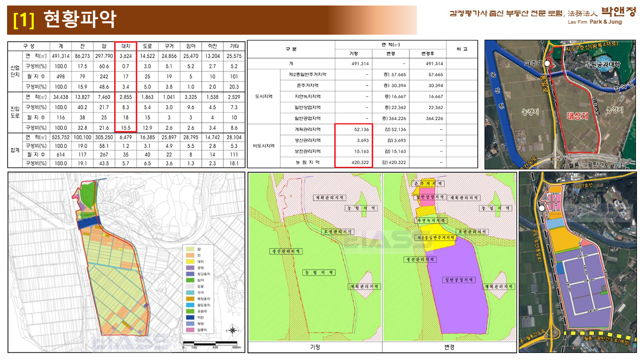Select the 420,322 농림지역 기정 cell
644x362 pixels.
[x=354, y=162]
